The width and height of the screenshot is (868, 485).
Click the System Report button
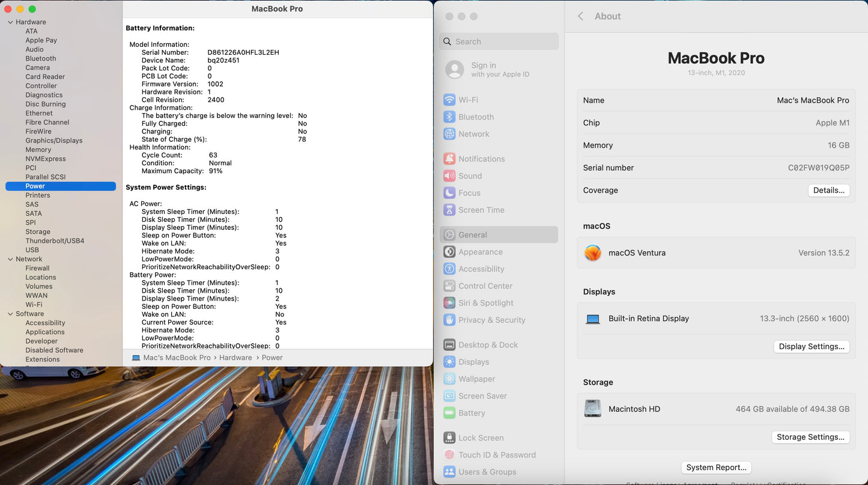point(716,468)
